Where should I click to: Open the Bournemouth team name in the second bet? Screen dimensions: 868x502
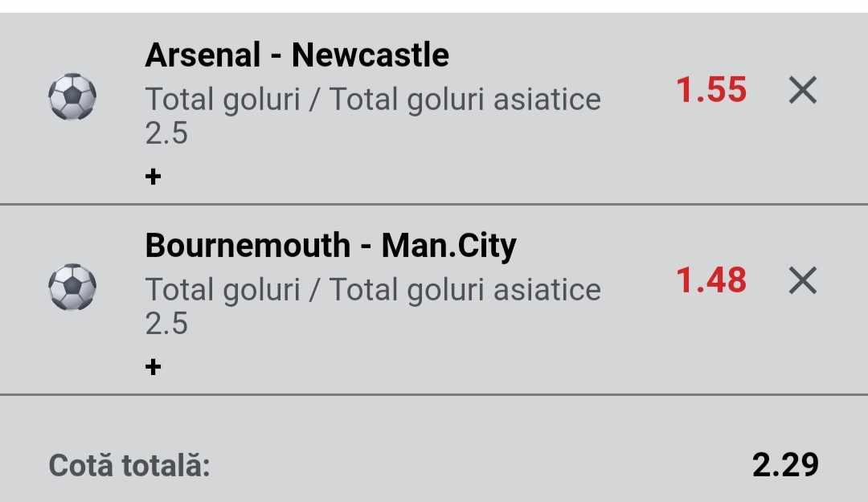[248, 246]
